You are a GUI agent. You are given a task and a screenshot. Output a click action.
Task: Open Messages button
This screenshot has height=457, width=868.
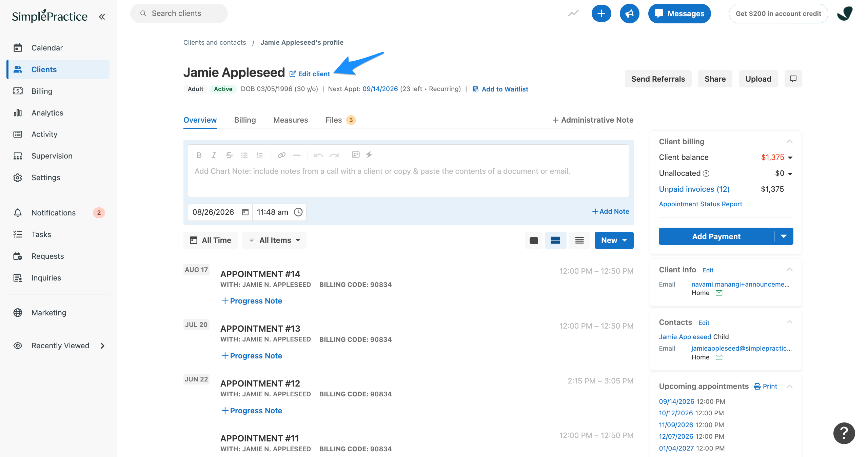point(679,14)
